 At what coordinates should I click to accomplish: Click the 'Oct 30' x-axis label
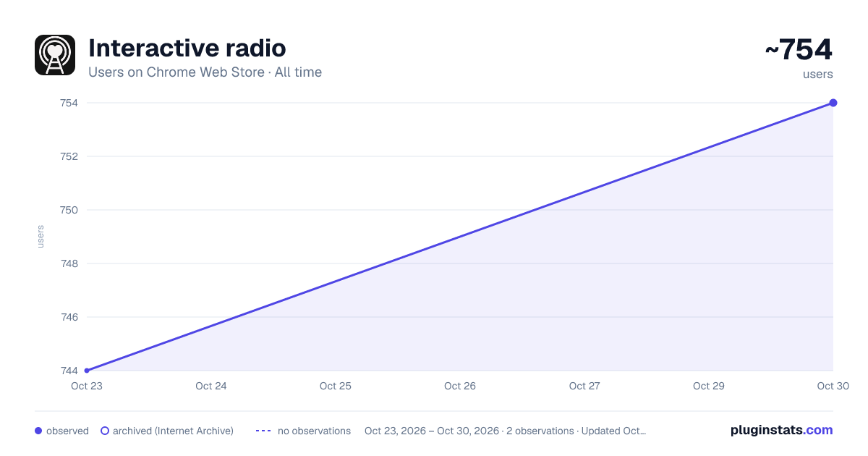coord(833,386)
